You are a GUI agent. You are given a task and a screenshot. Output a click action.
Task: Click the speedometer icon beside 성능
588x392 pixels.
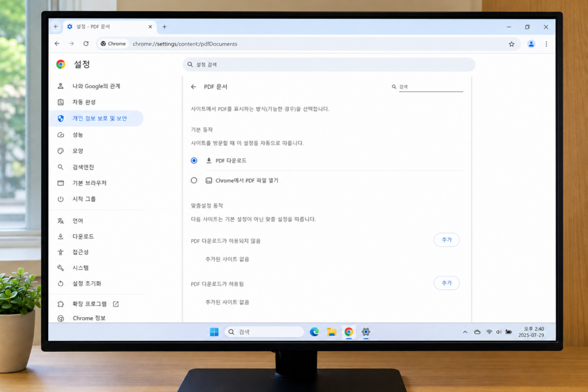point(60,134)
